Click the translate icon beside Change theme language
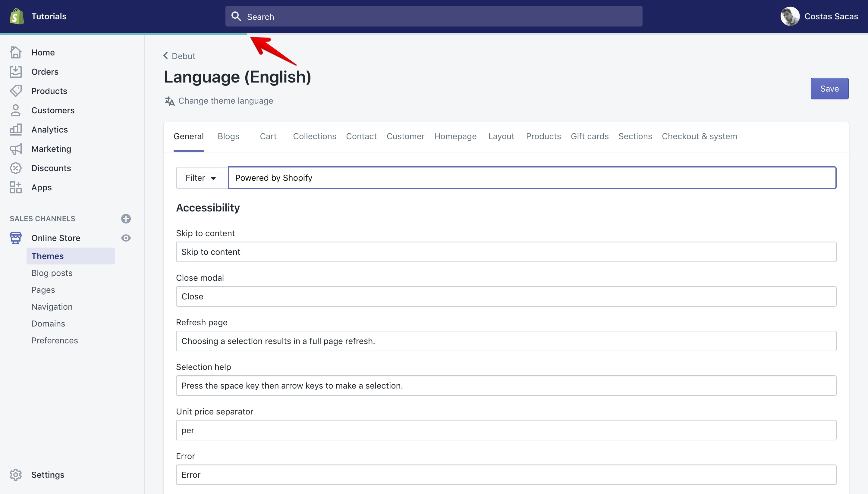868x494 pixels. (x=170, y=101)
